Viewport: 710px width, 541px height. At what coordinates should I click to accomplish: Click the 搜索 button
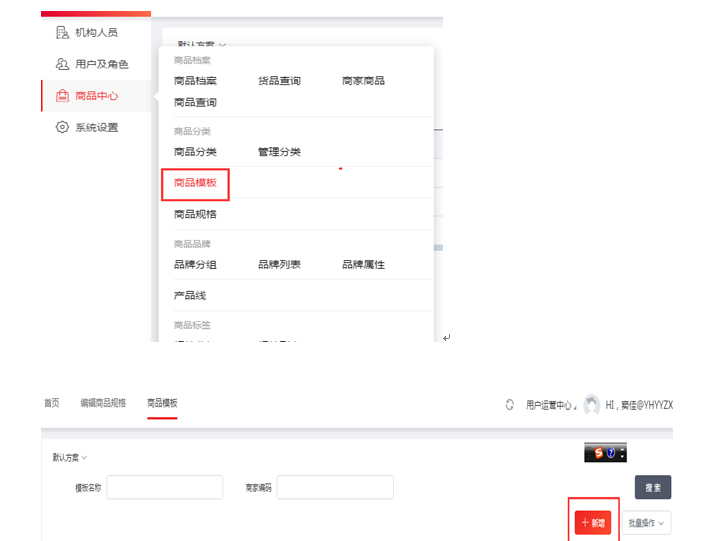pyautogui.click(x=653, y=488)
